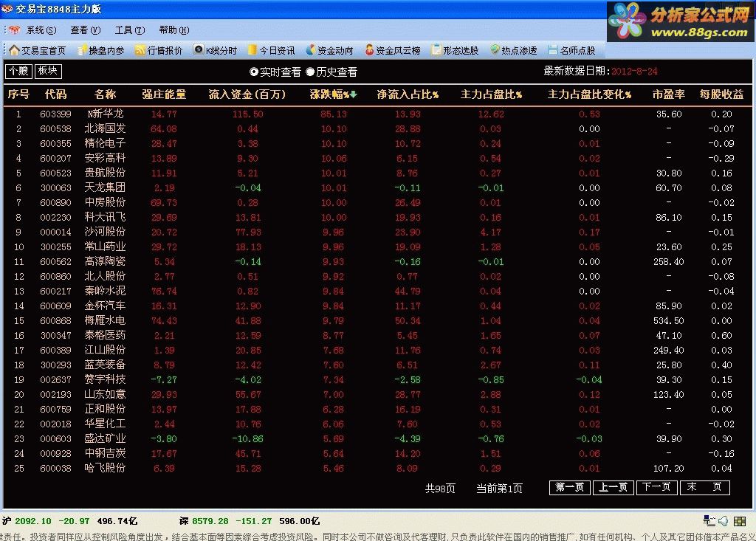
Task: Sort by 市盈率 column header
Action: tap(669, 94)
